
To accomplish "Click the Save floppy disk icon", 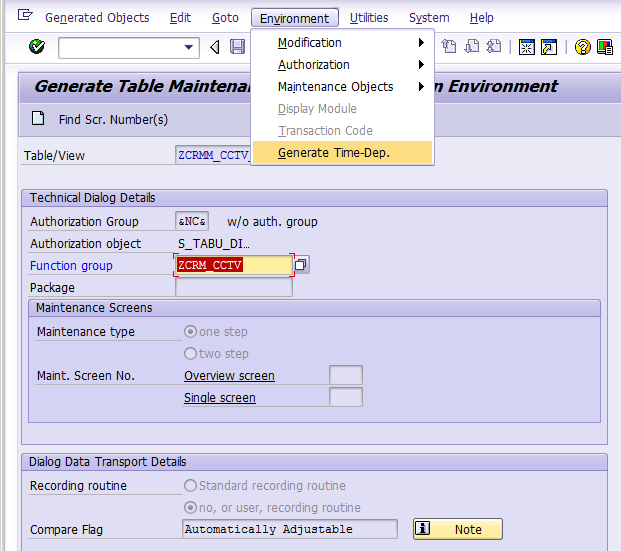I will (237, 47).
